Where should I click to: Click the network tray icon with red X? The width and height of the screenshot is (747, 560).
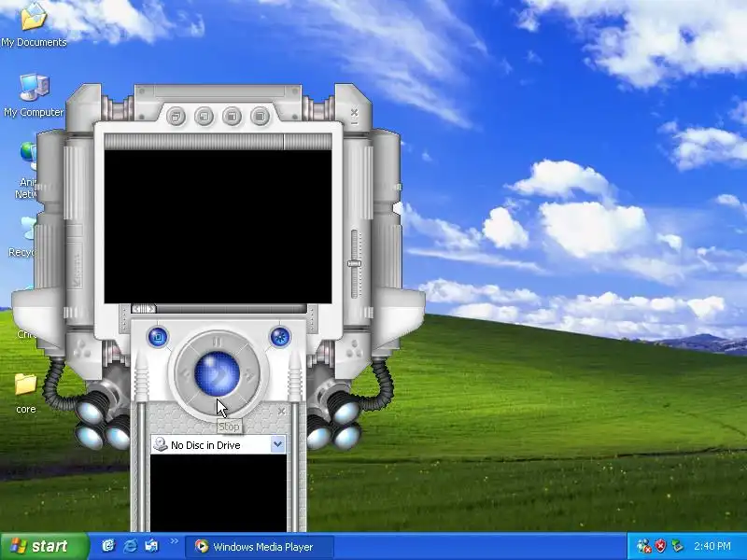(x=644, y=546)
